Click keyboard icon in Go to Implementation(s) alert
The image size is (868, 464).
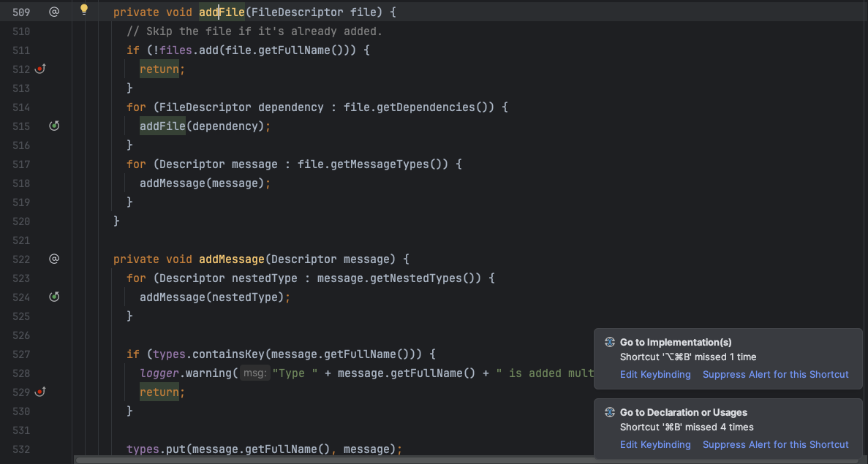coord(609,342)
